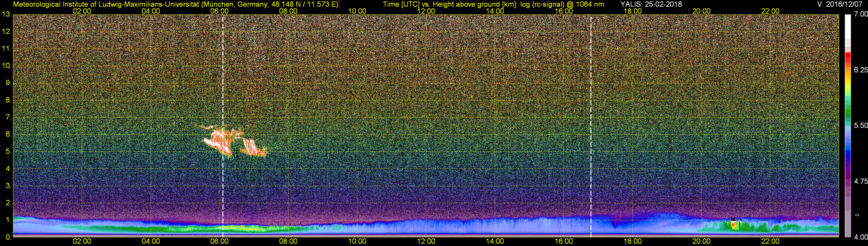Click the small 'eq' label on the color bar
Viewport: 868px width, 246px height.
pos(857,215)
